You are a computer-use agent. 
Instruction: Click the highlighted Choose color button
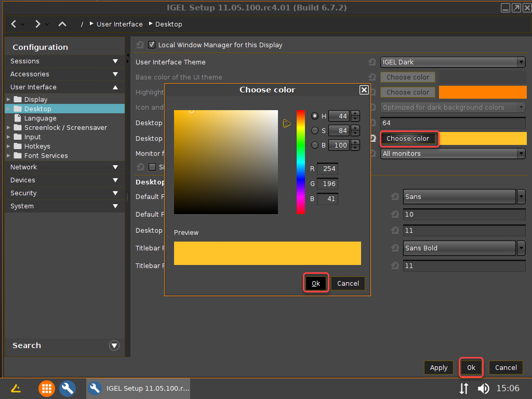point(409,139)
